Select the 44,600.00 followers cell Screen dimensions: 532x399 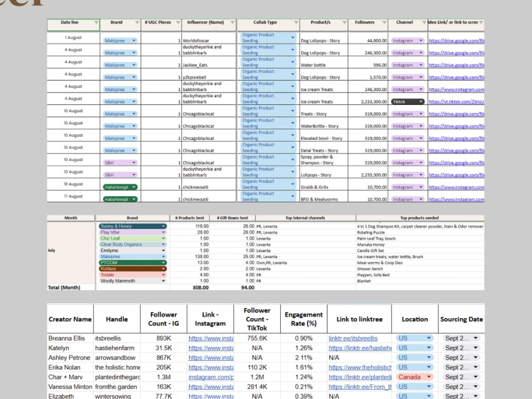click(x=368, y=38)
